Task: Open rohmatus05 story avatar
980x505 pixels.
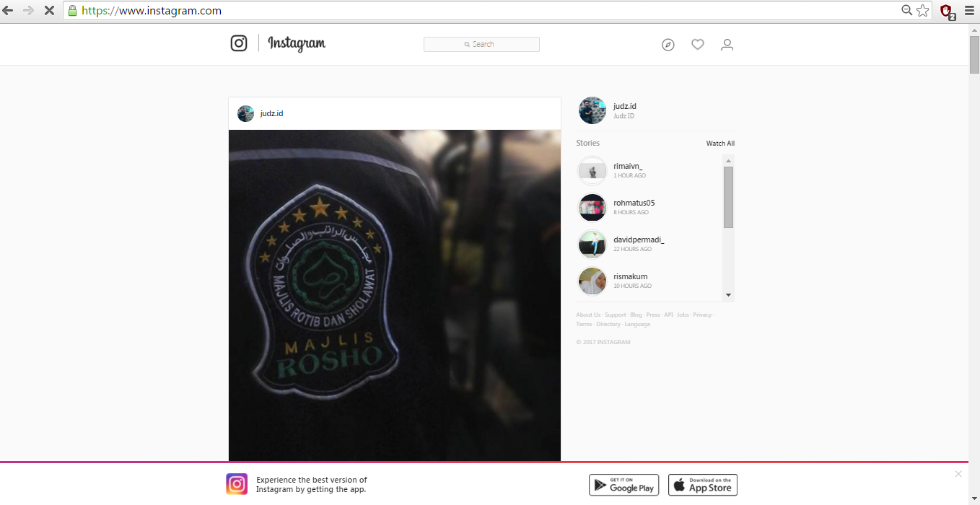Action: point(592,208)
